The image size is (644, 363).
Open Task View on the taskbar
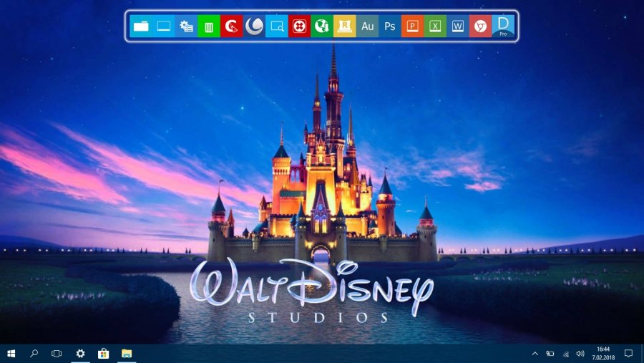point(57,354)
